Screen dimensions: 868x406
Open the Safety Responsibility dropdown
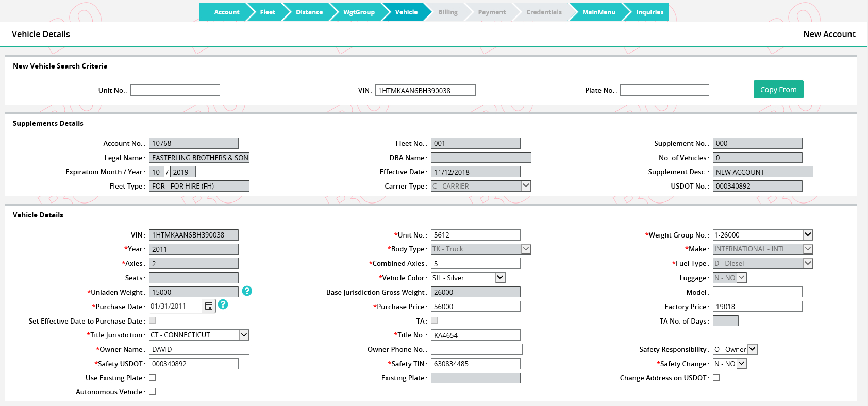coord(753,349)
